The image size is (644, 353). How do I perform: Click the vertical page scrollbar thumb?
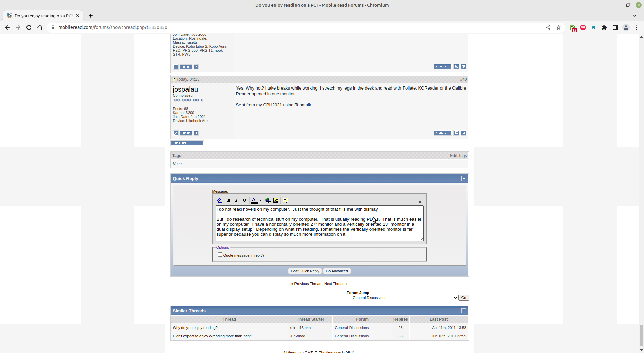tap(641, 336)
